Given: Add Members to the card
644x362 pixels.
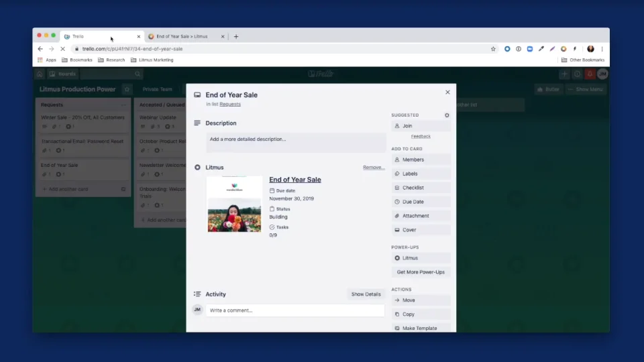Looking at the screenshot, I should click(x=421, y=160).
